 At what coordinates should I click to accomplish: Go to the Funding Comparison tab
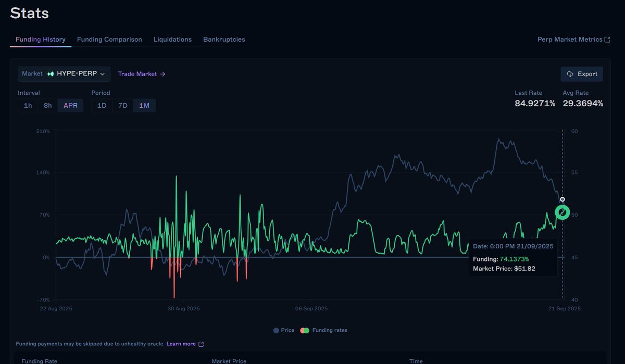[x=109, y=39]
